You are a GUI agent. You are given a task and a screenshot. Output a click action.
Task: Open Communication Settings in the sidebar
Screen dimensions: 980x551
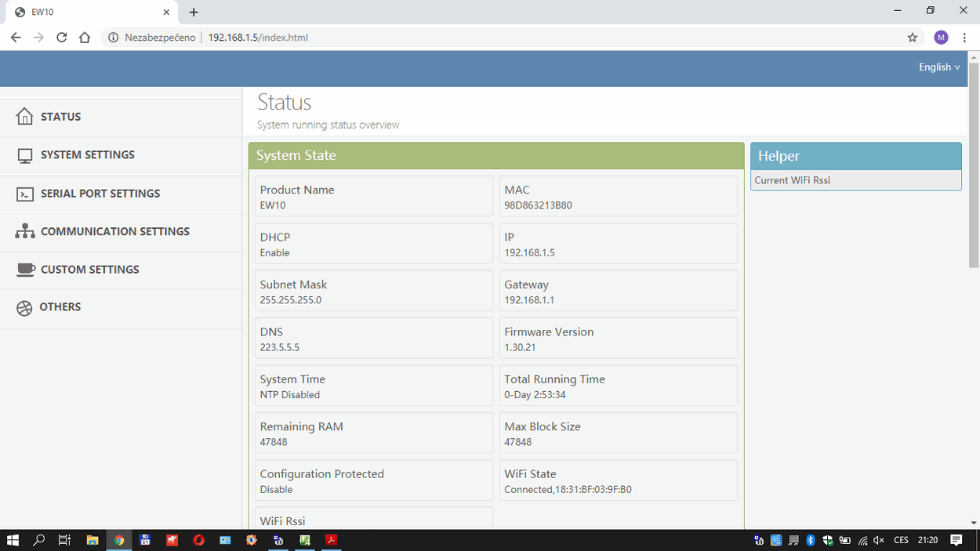(x=114, y=231)
